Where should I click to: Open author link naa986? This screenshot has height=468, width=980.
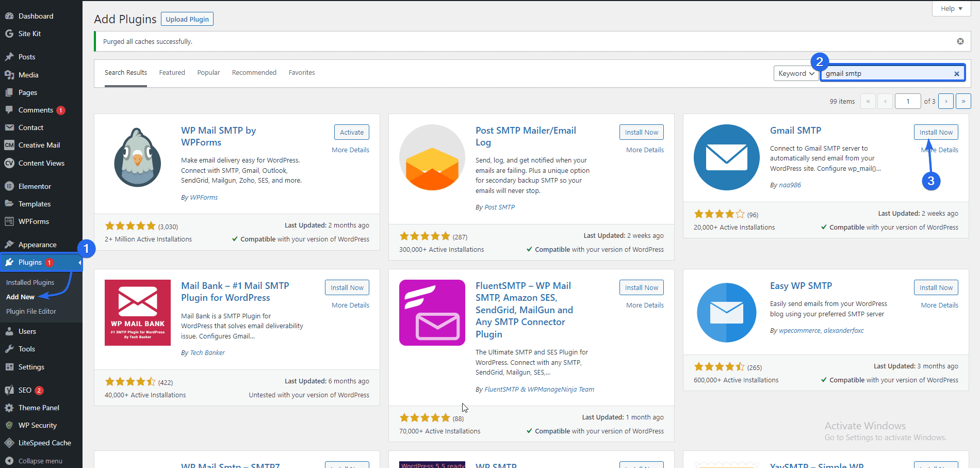point(790,185)
